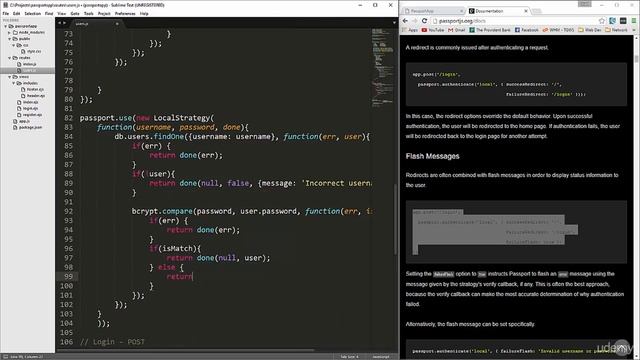Open the Tools menu
Image resolution: width=640 pixels, height=360 pixels.
click(x=89, y=13)
